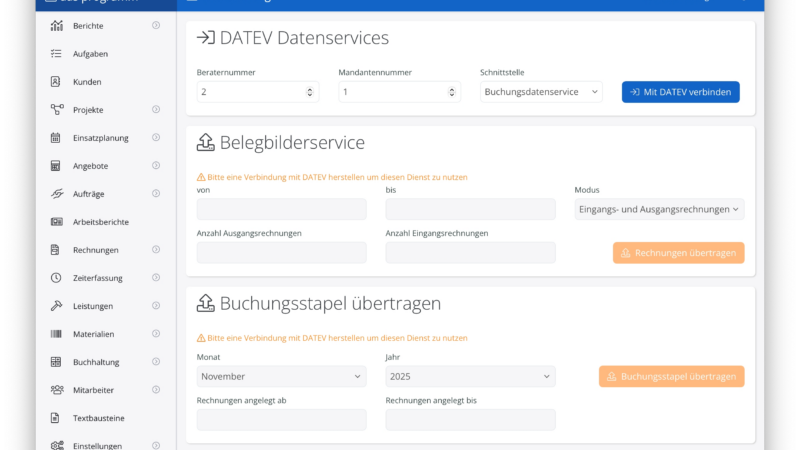The height and width of the screenshot is (450, 800).
Task: Click the Textbausteine file icon
Action: [x=55, y=418]
